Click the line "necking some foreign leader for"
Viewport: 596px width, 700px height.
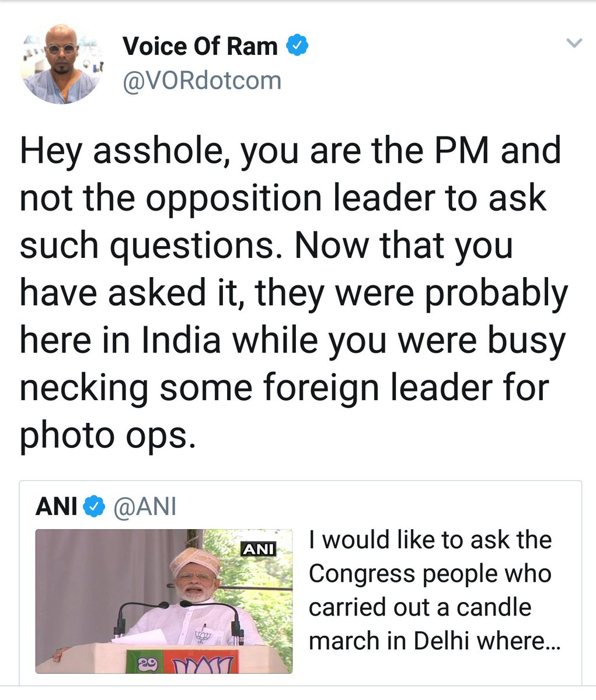click(x=284, y=388)
